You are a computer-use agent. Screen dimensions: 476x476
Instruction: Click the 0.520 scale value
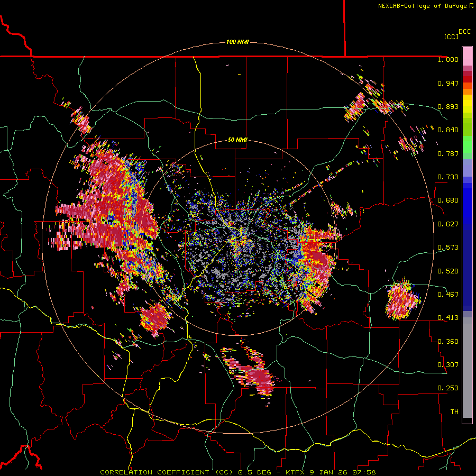[x=448, y=271]
